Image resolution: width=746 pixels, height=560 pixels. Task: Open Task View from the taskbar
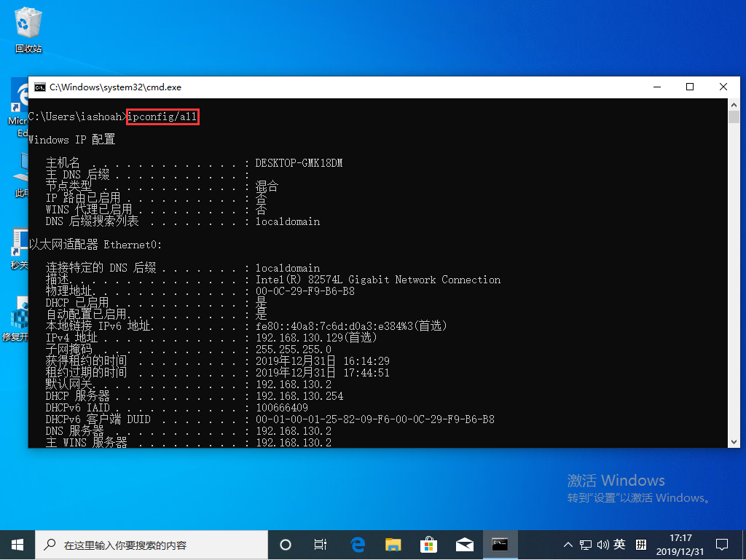pyautogui.click(x=321, y=545)
